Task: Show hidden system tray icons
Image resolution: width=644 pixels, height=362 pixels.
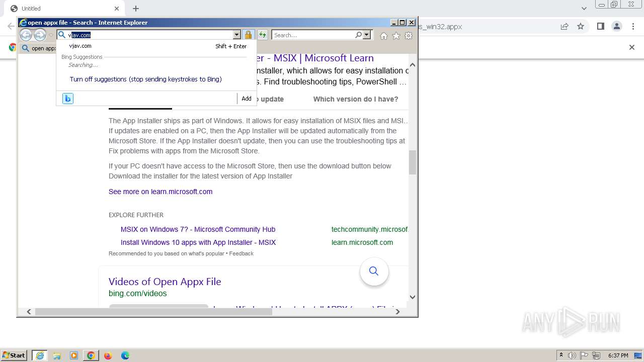Action: pyautogui.click(x=561, y=355)
